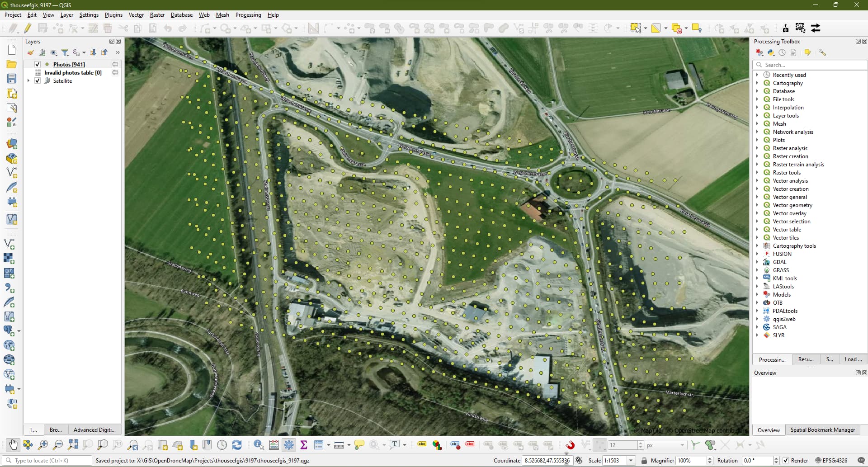Viewport: 868px width, 467px height.
Task: Switch to Spatial Bookmark Manager tab
Action: (822, 430)
